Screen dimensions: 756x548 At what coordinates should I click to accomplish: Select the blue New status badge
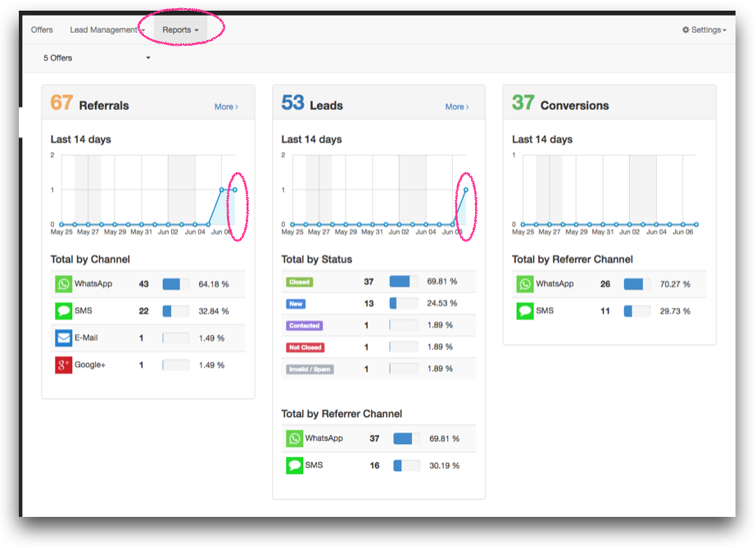[296, 304]
